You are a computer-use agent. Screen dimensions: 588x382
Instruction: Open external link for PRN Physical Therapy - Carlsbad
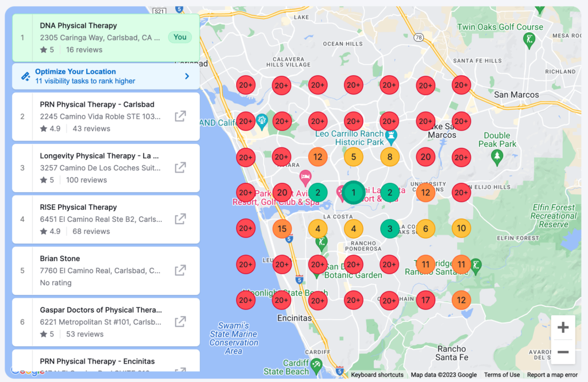click(x=180, y=116)
